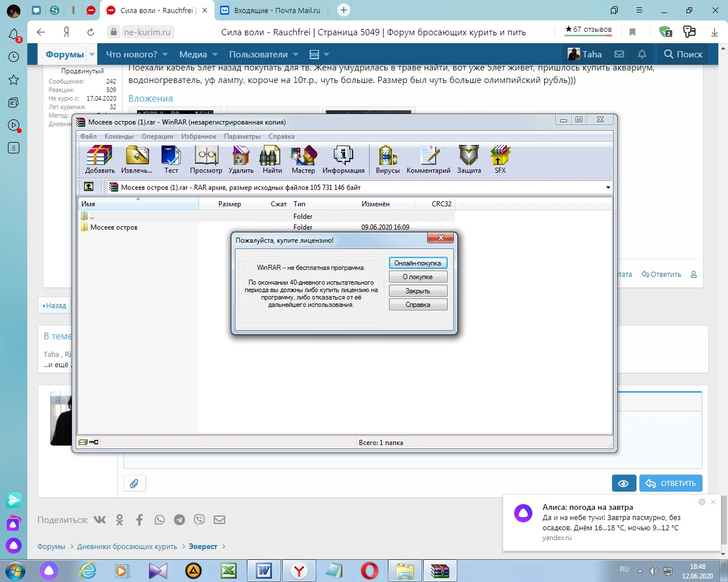Viewport: 728px width, 582px height.
Task: Run the Тест archive test tool
Action: click(x=171, y=159)
